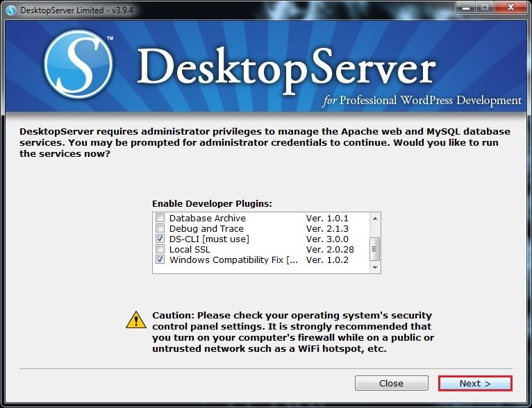Close the window with the X button

pos(510,8)
